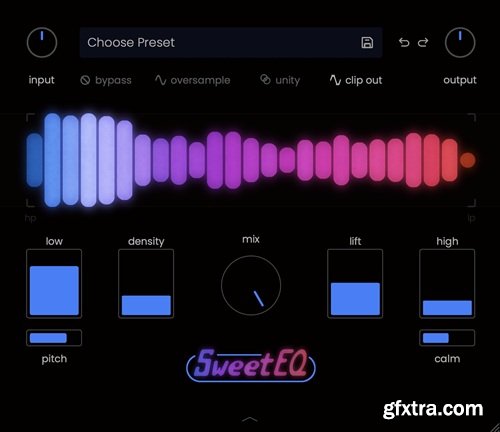Click the output label

460,80
